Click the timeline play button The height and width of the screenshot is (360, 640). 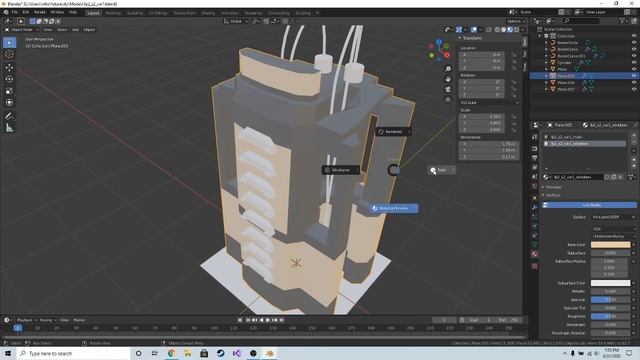(268, 320)
